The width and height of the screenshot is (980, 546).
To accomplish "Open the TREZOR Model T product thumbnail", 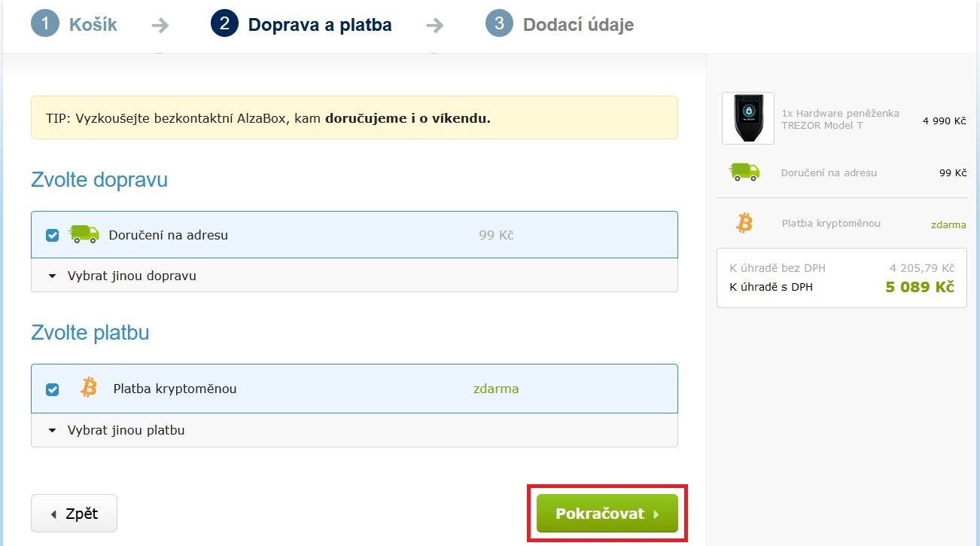I will click(747, 118).
